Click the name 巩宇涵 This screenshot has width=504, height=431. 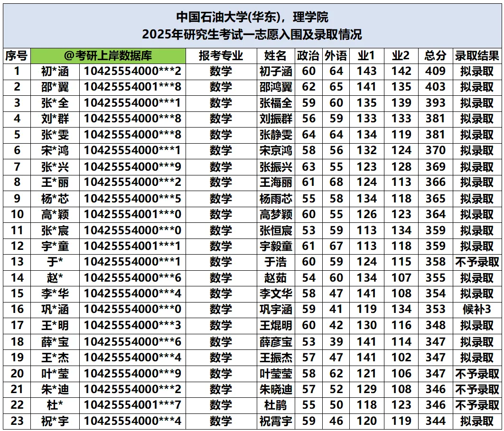[276, 310]
